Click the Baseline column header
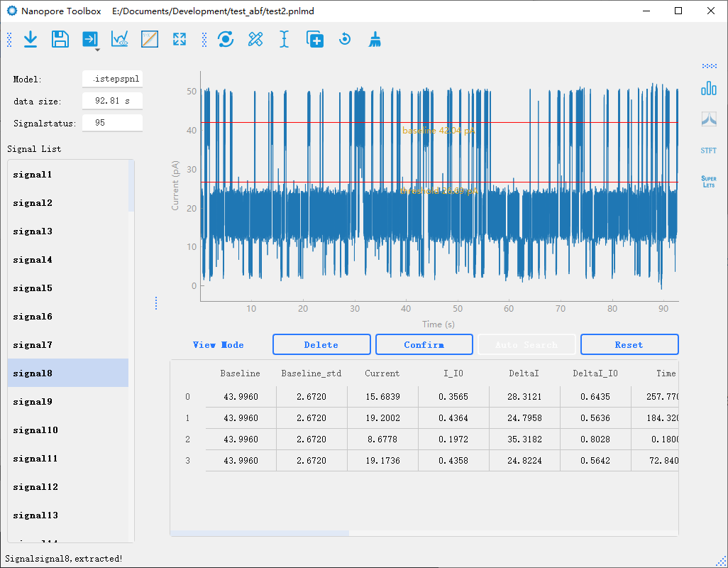728x568 pixels. [240, 373]
